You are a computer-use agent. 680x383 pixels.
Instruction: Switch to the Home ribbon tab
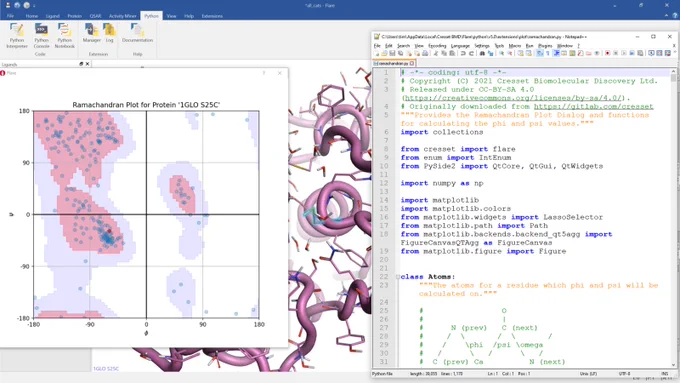click(32, 16)
